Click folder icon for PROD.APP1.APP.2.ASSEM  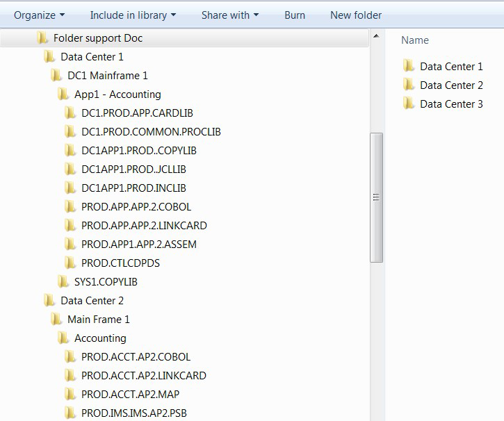coord(70,244)
